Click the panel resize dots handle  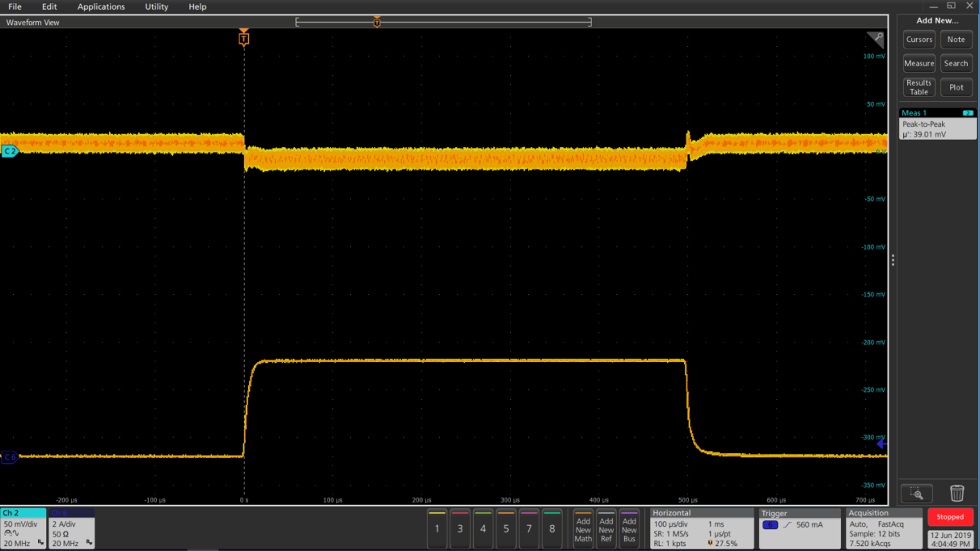(x=893, y=260)
